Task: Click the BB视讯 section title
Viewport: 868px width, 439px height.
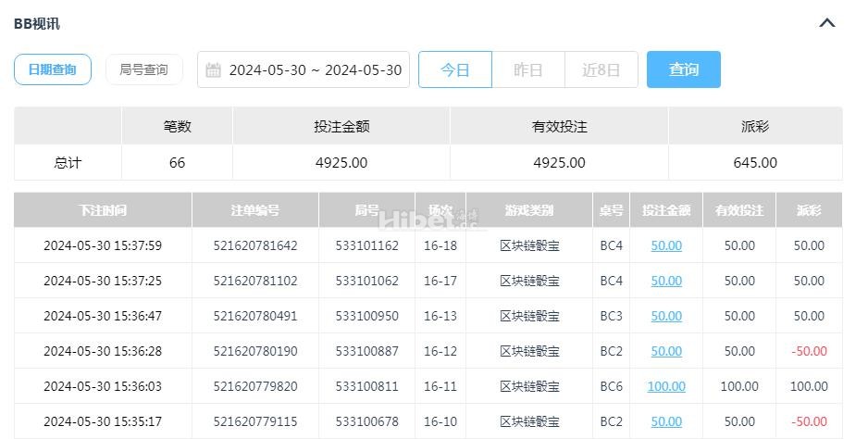Action: coord(36,24)
